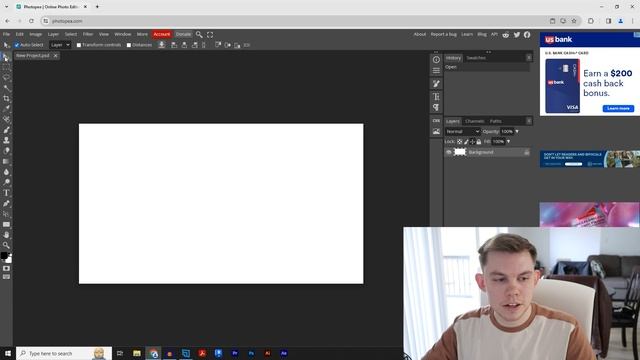Image resolution: width=640 pixels, height=360 pixels.
Task: Click the export download icon in options bar
Action: pyautogui.click(x=162, y=45)
